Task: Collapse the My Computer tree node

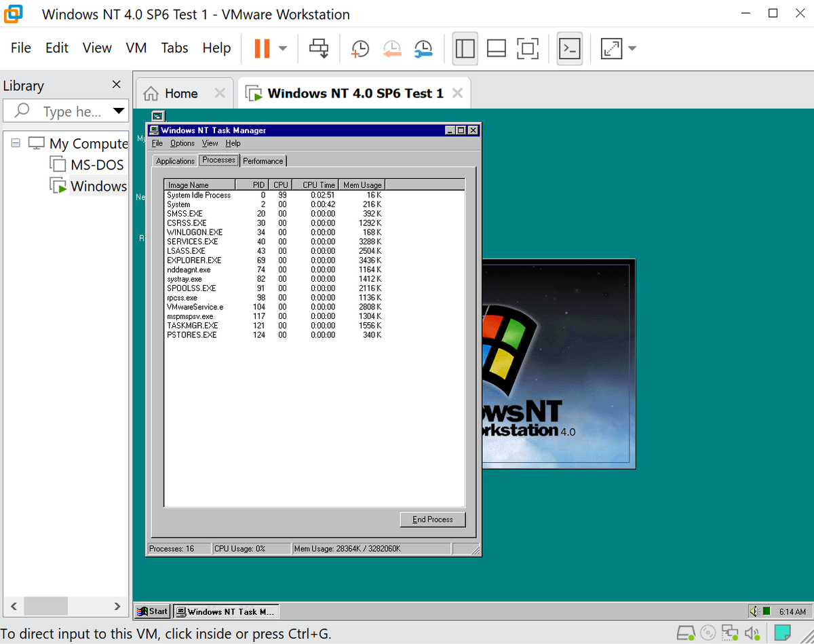Action: 16,143
